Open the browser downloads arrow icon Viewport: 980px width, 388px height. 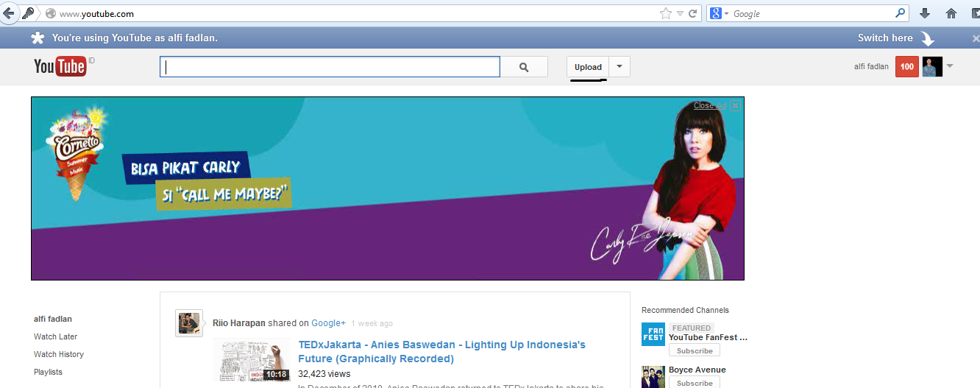925,13
